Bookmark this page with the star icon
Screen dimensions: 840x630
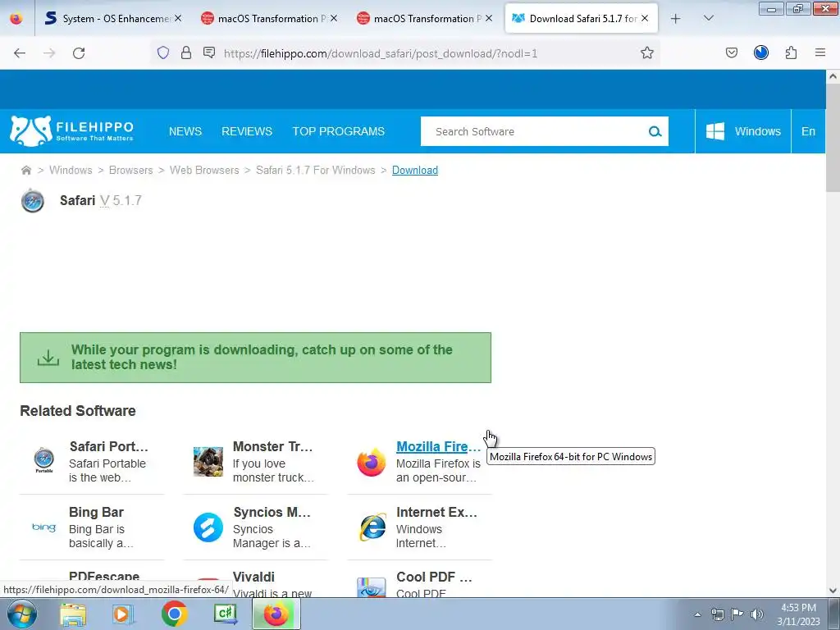click(x=647, y=52)
